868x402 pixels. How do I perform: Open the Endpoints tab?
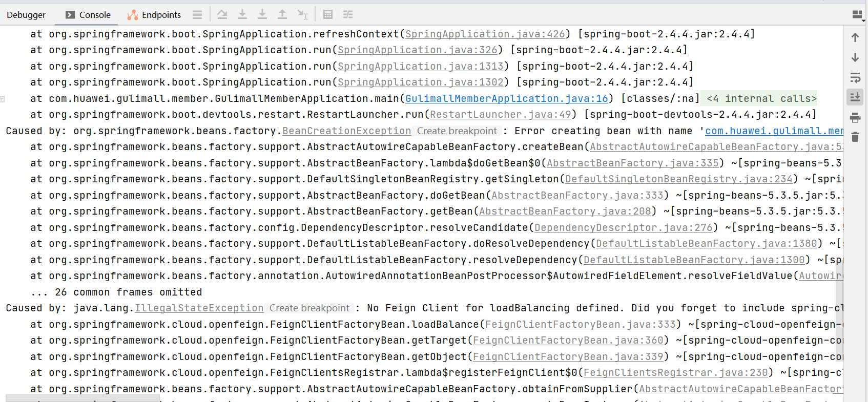click(154, 15)
